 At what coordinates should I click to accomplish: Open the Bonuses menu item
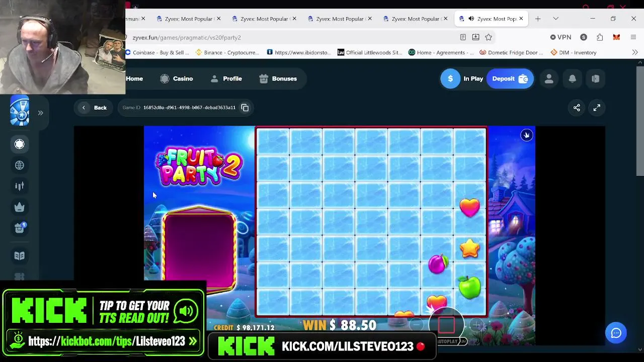point(278,78)
